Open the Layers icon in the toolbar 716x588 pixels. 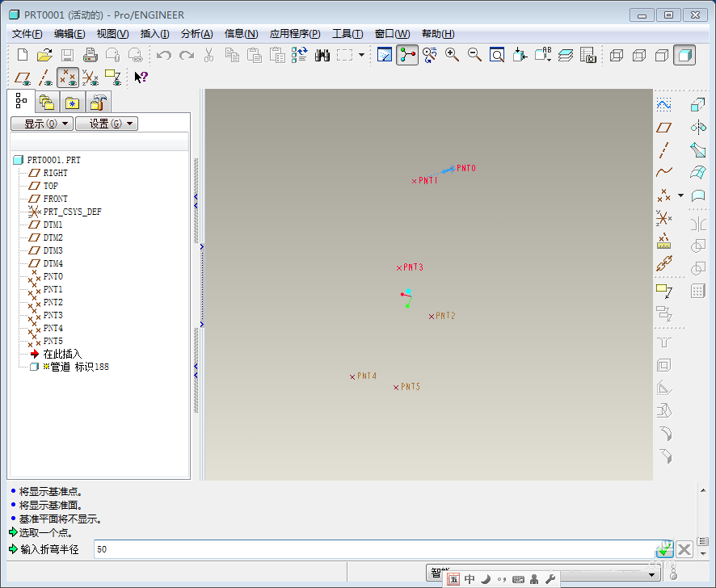click(566, 55)
